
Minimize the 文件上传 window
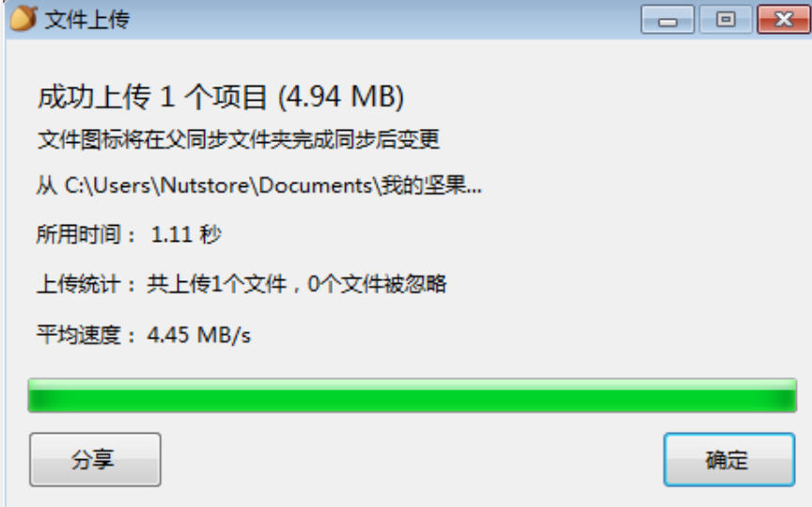(x=667, y=20)
